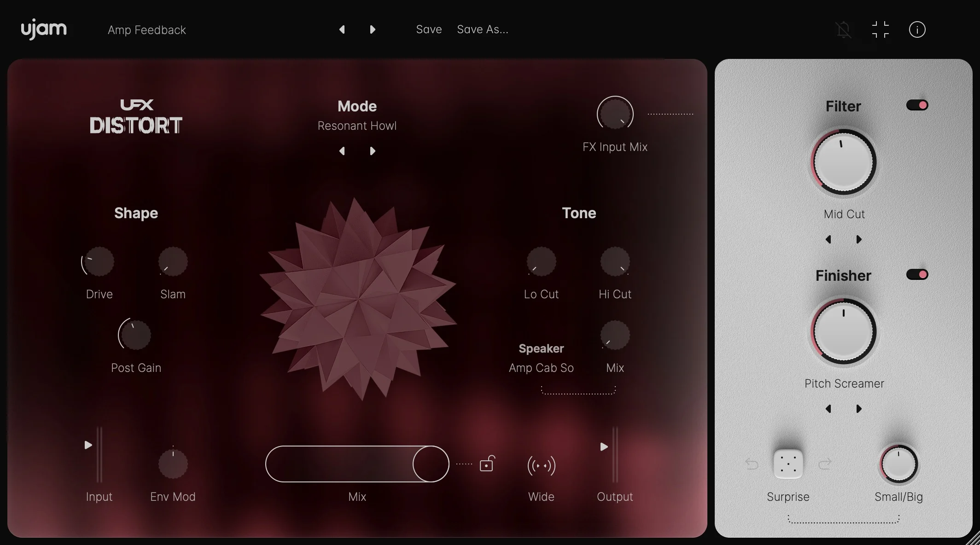
Task: Advance Pitch Screamer with right arrow
Action: [858, 409]
